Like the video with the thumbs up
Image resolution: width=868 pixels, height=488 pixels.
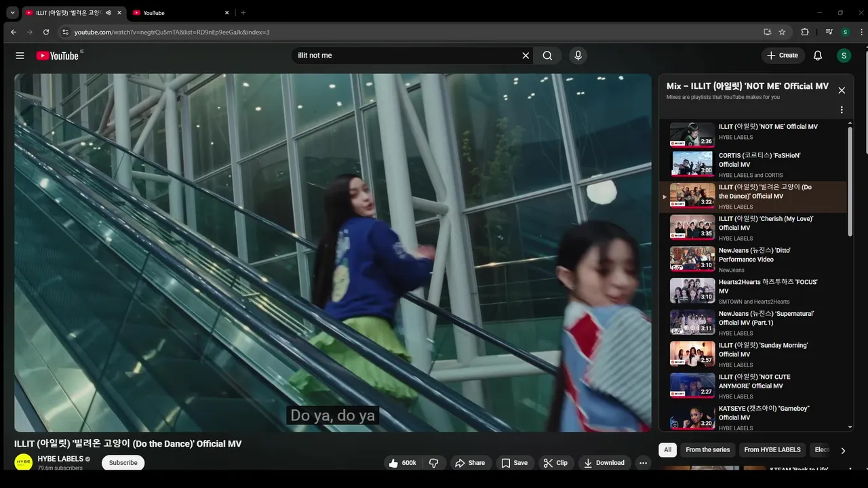pyautogui.click(x=402, y=463)
